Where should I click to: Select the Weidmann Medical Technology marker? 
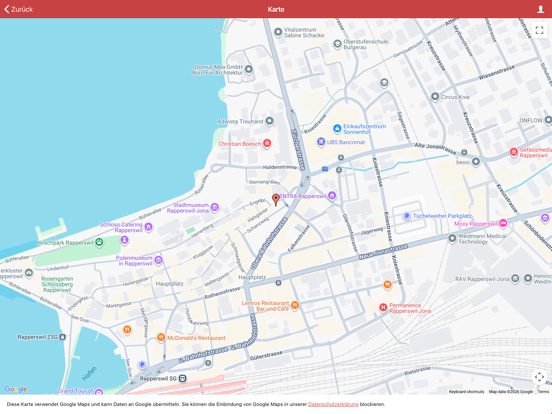(x=452, y=238)
